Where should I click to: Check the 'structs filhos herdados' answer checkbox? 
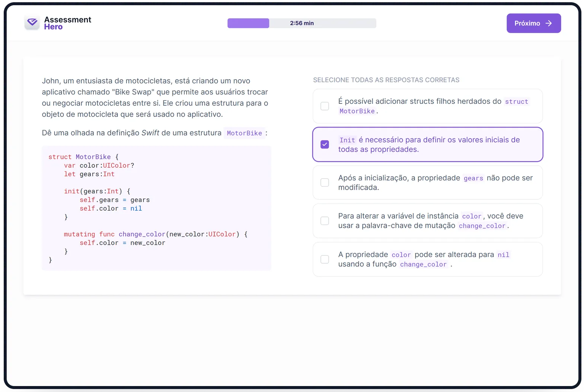(325, 106)
